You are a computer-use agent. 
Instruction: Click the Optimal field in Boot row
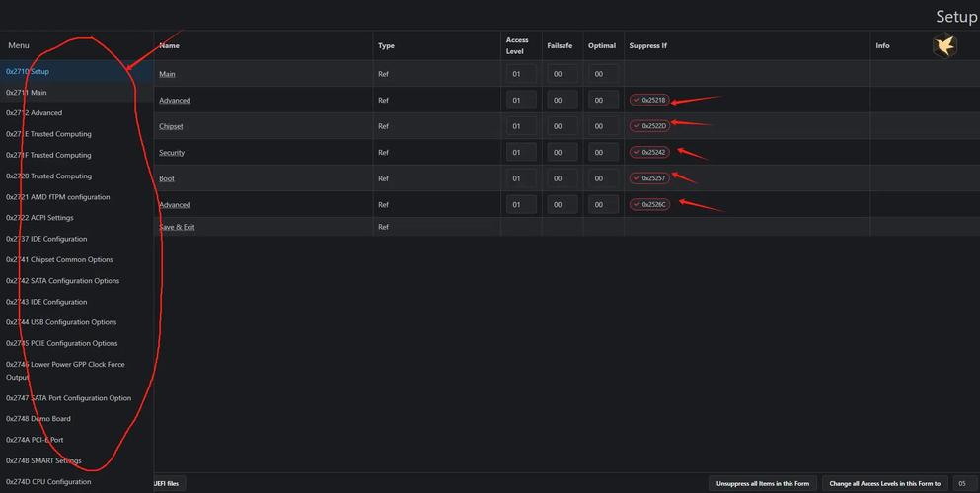pyautogui.click(x=602, y=178)
